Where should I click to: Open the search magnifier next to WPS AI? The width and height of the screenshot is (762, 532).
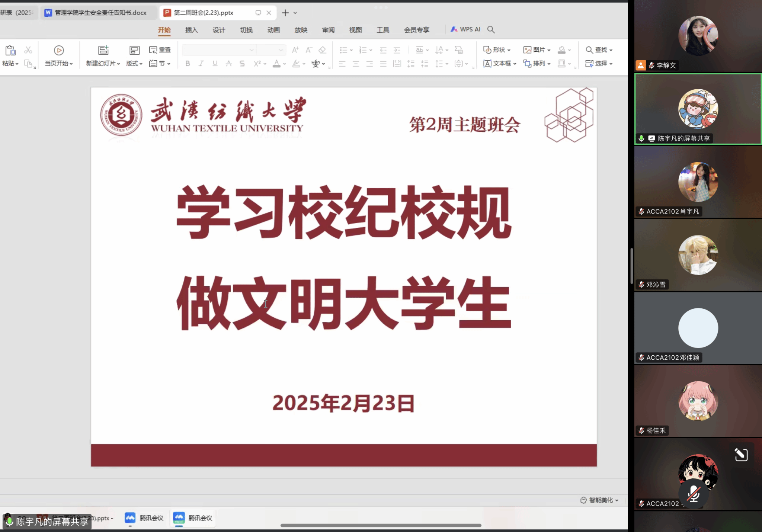point(491,29)
